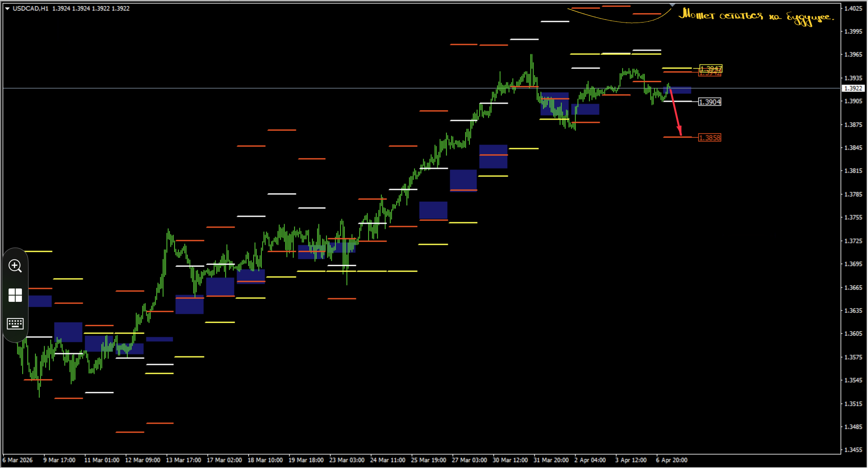Click the four-pane window grid icon
This screenshot has height=468, width=868.
click(15, 295)
